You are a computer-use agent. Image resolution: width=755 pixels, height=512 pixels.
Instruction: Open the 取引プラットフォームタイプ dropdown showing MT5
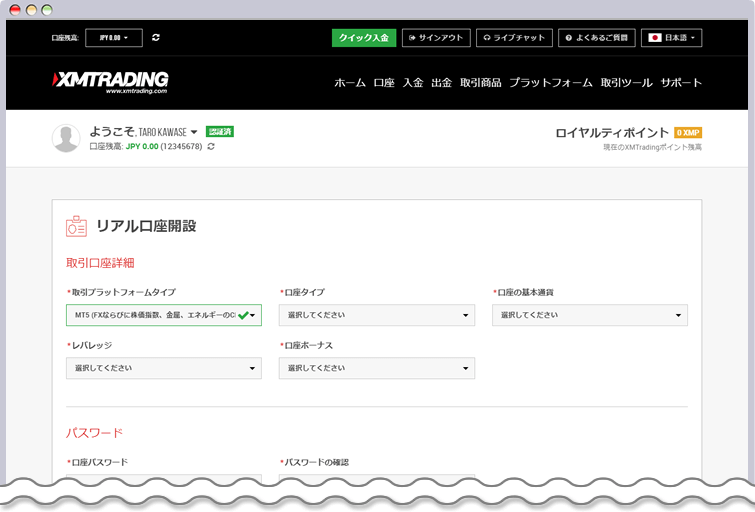click(x=164, y=315)
